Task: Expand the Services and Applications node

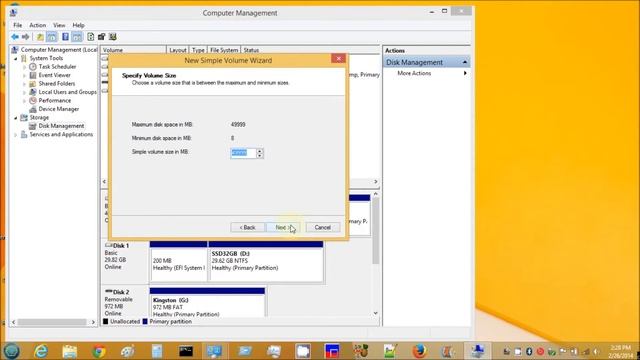Action: point(16,135)
